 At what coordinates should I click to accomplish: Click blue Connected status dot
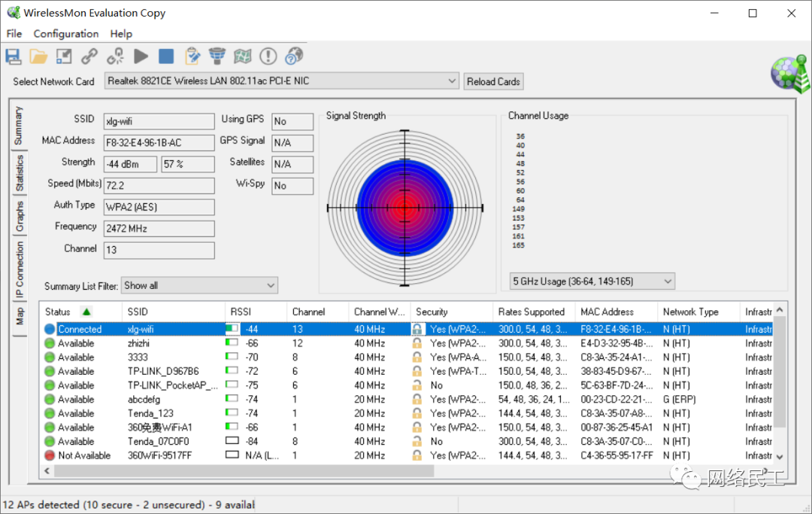click(50, 329)
